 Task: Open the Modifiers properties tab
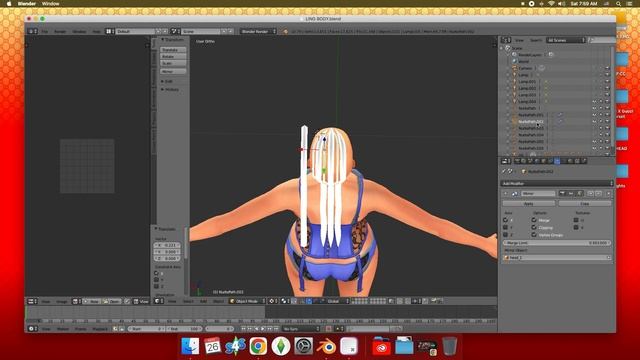557,161
